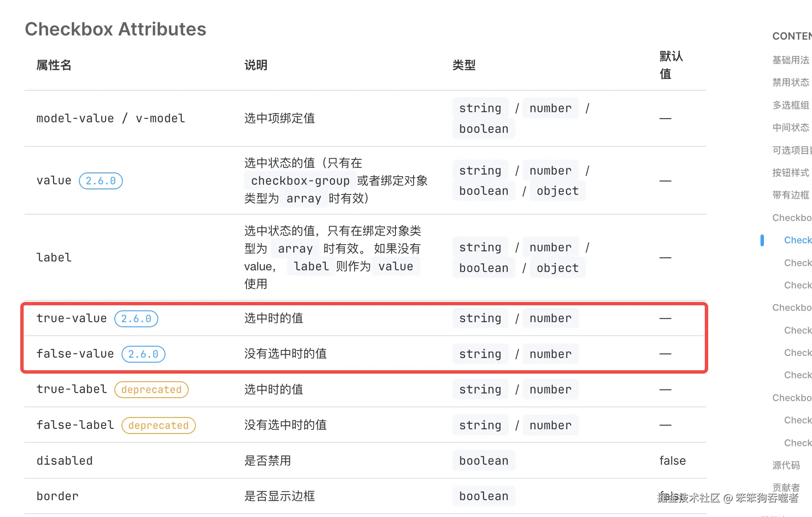Select the highlighted blue Check item in contents
Screen dimensions: 812x517
click(x=797, y=240)
